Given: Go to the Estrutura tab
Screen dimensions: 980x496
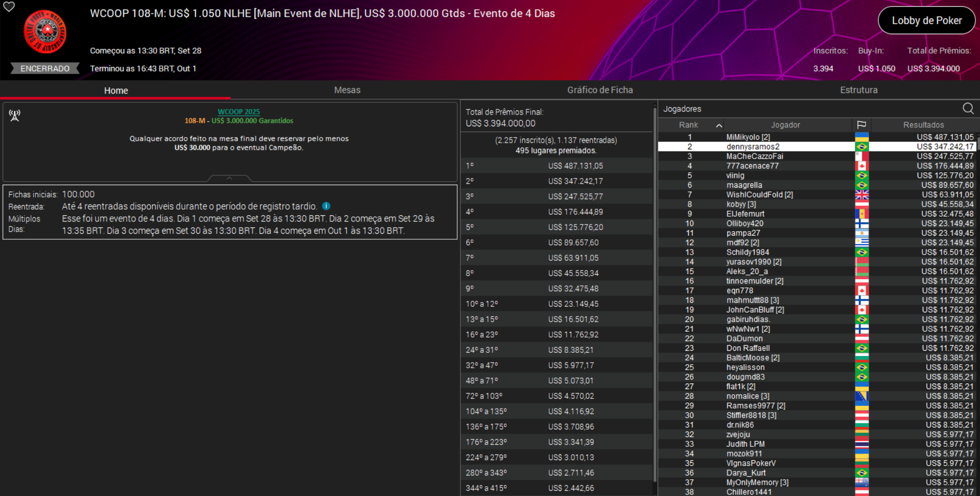Looking at the screenshot, I should point(858,90).
